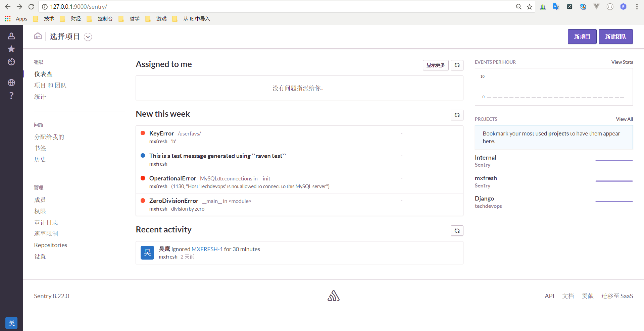Click the organization home icon
This screenshot has width=644, height=331.
pos(38,36)
